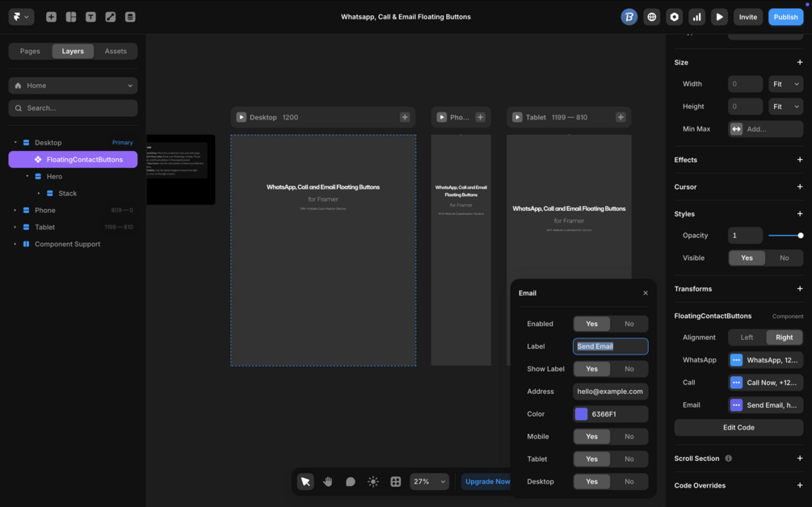Image resolution: width=812 pixels, height=507 pixels.
Task: Open the Height Fit dropdown
Action: click(785, 107)
